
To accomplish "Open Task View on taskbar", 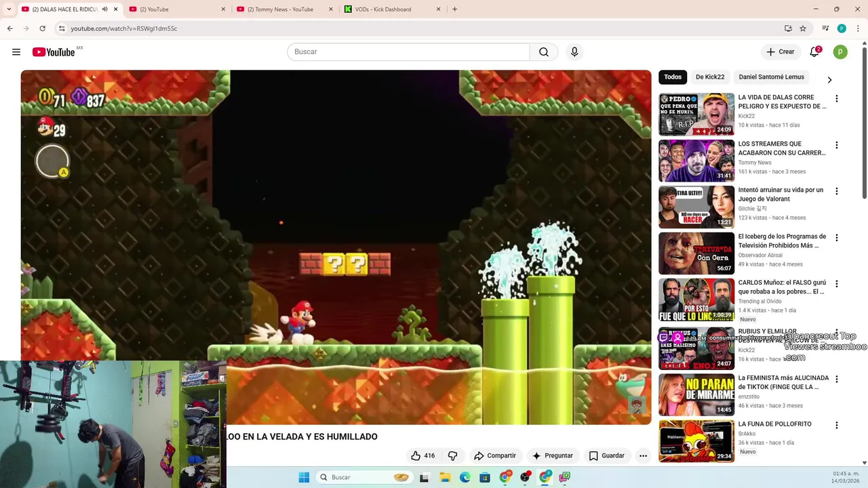I will (x=425, y=477).
